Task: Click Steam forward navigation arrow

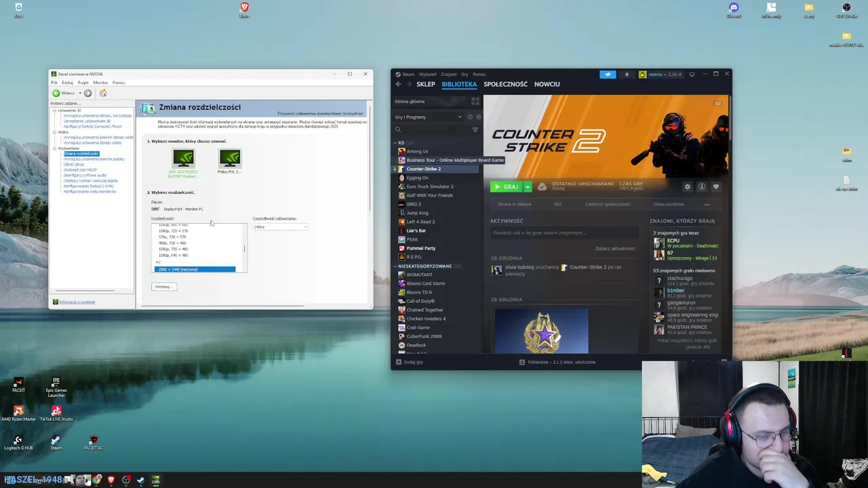Action: (x=408, y=84)
